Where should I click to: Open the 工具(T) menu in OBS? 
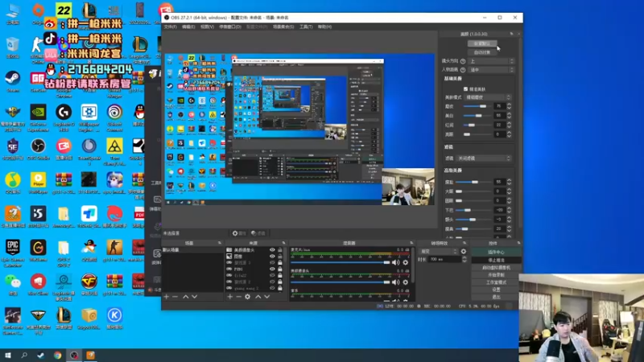point(306,27)
